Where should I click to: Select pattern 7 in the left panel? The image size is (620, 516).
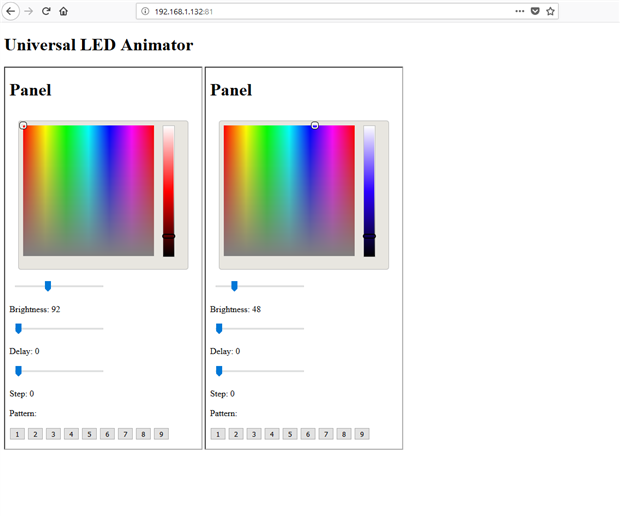125,434
